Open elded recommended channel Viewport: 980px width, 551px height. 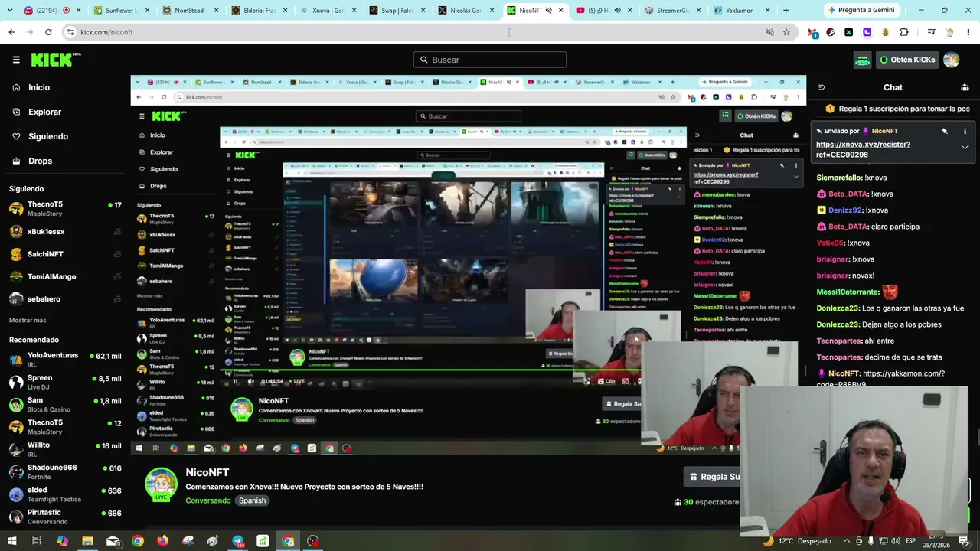65,494
